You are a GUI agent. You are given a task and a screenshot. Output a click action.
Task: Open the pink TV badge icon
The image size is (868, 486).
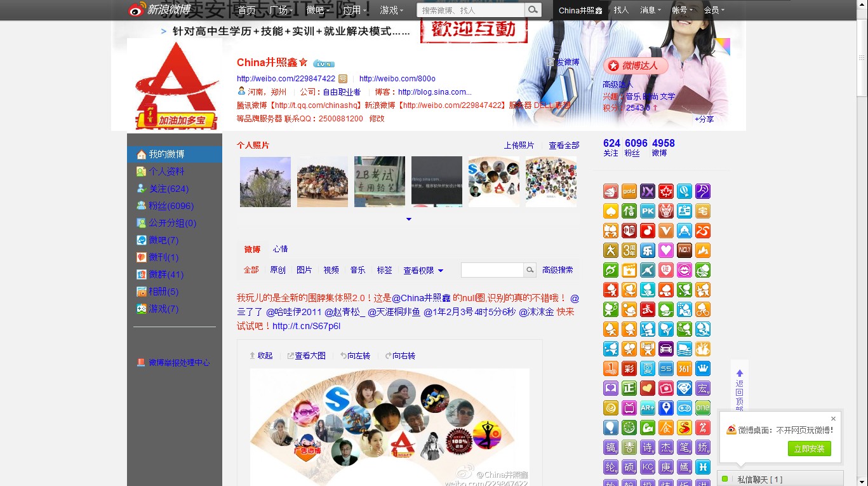tap(629, 408)
